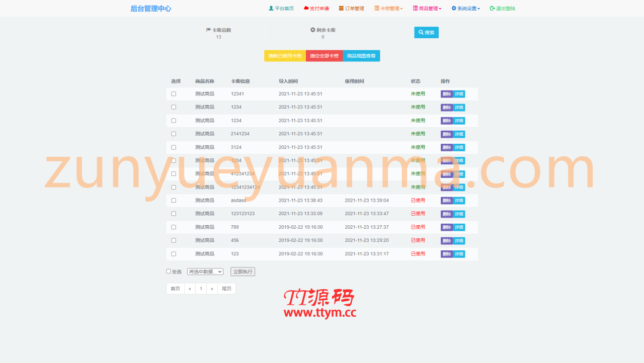644x363 pixels.
Task: Click the used time 2021-11-23 13:27:37
Action: pyautogui.click(x=367, y=227)
